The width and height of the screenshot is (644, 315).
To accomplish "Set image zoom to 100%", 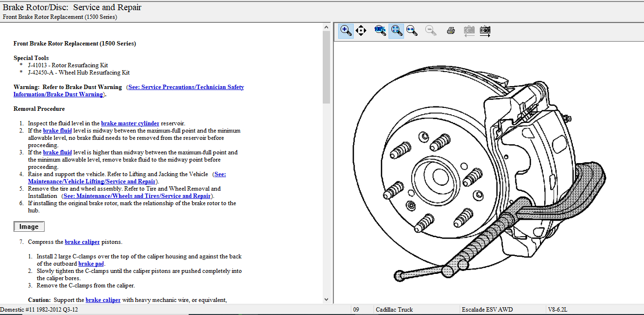I will 380,30.
